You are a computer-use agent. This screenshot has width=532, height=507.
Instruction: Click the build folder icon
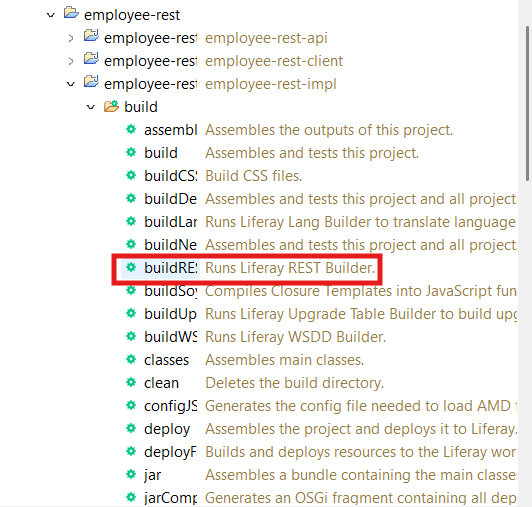pyautogui.click(x=111, y=106)
